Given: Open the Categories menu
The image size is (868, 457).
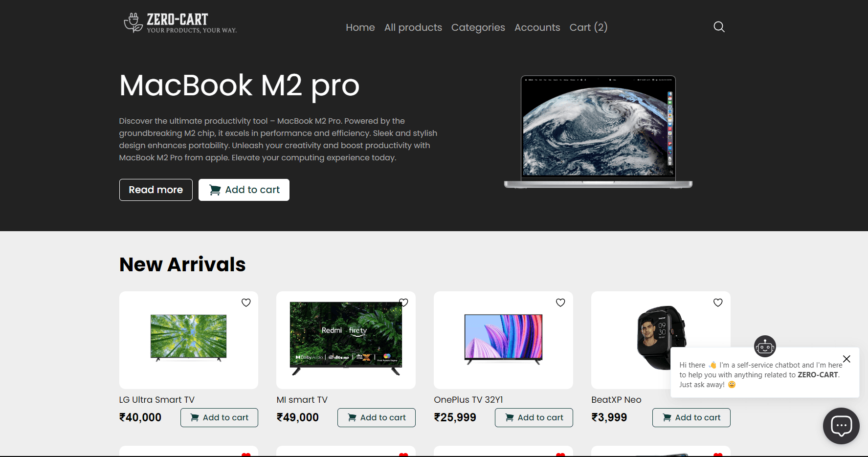Looking at the screenshot, I should pos(478,27).
